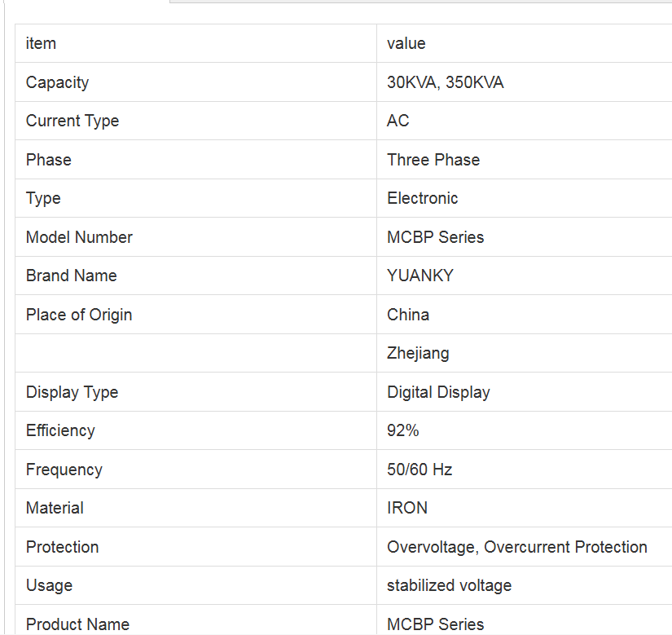The height and width of the screenshot is (635, 672).
Task: Click the 'AC' value cell
Action: (398, 121)
